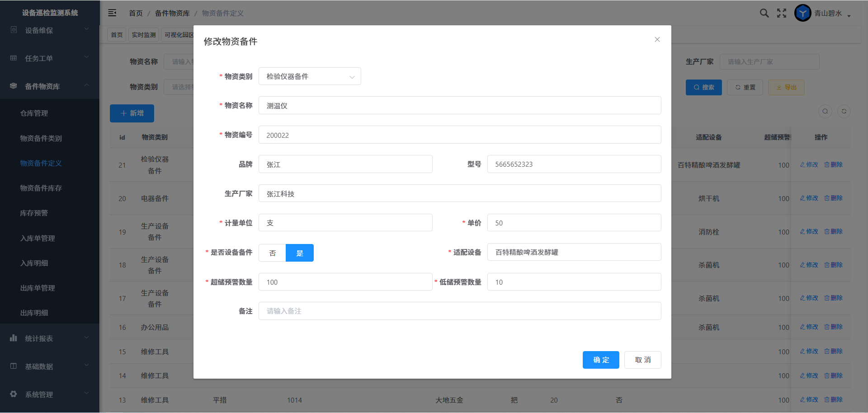
Task: Click the 备注 input field
Action: pyautogui.click(x=459, y=311)
